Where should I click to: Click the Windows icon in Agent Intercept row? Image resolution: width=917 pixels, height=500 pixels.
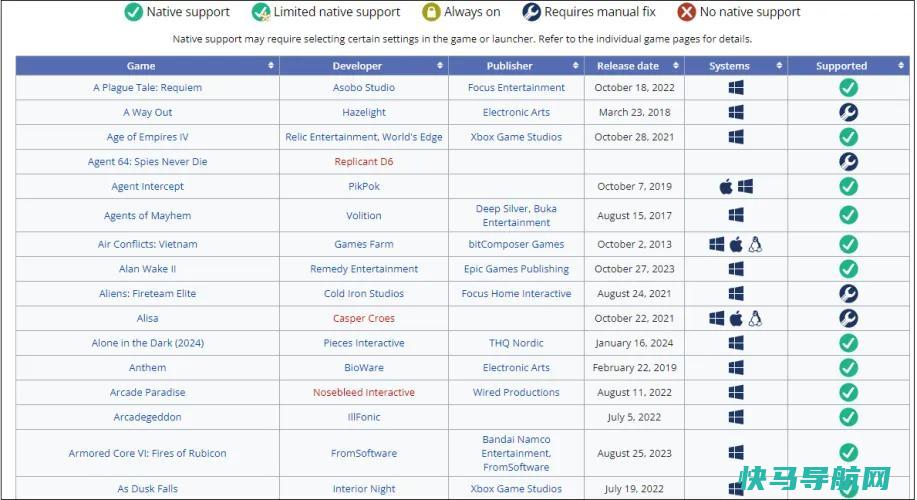pyautogui.click(x=745, y=187)
